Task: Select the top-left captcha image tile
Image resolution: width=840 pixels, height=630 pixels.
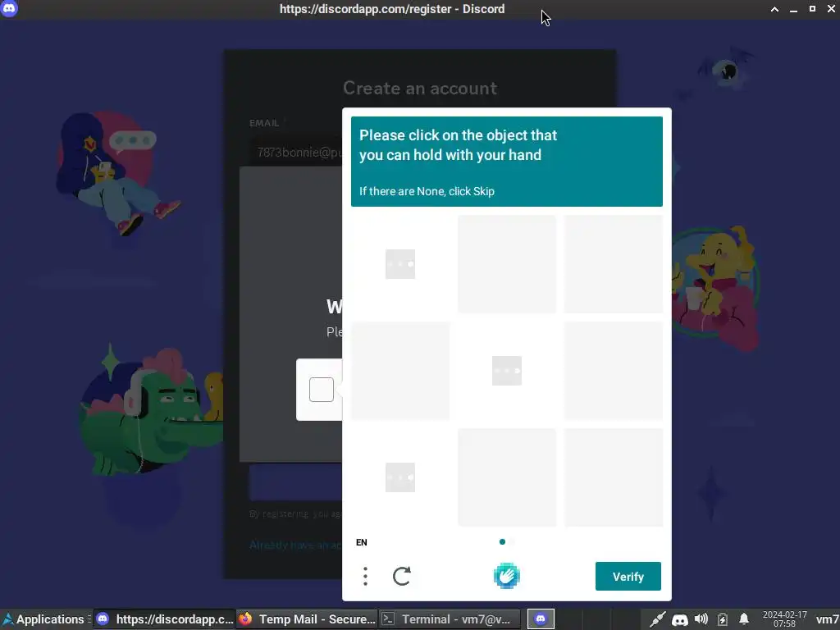Action: pos(400,264)
